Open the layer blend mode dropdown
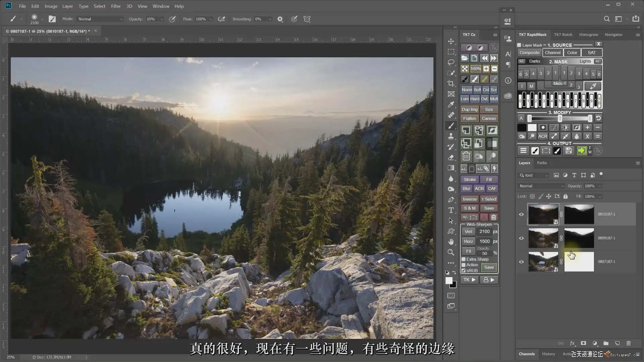 [541, 186]
